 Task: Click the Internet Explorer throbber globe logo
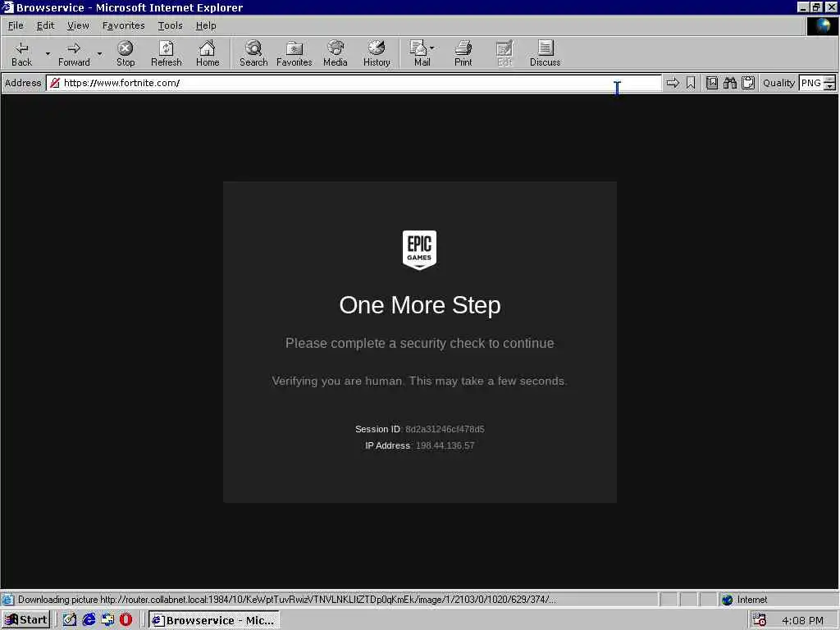tap(822, 25)
